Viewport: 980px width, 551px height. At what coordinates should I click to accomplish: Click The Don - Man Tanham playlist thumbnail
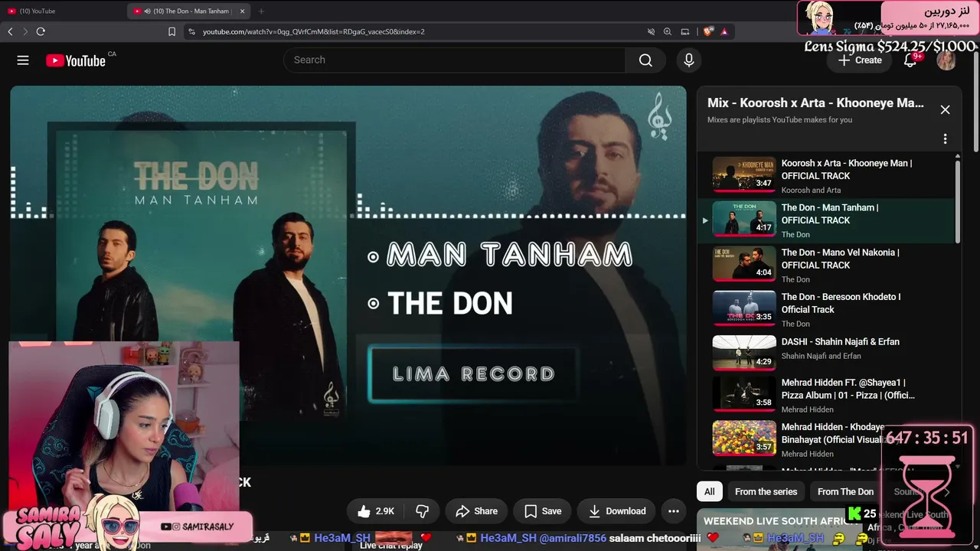tap(744, 219)
